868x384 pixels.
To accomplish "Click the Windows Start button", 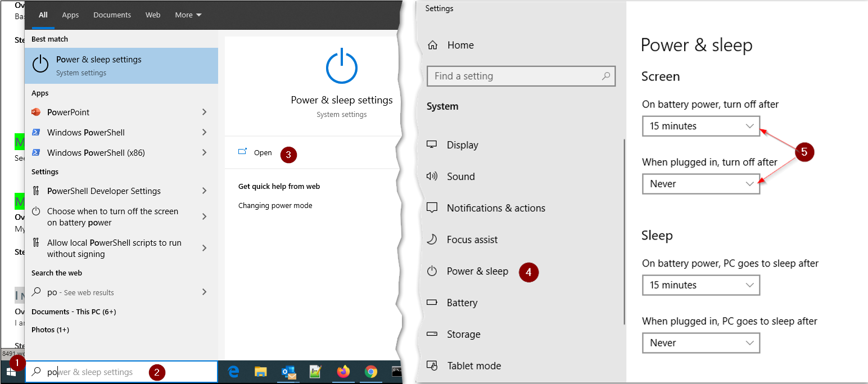I will (x=11, y=372).
